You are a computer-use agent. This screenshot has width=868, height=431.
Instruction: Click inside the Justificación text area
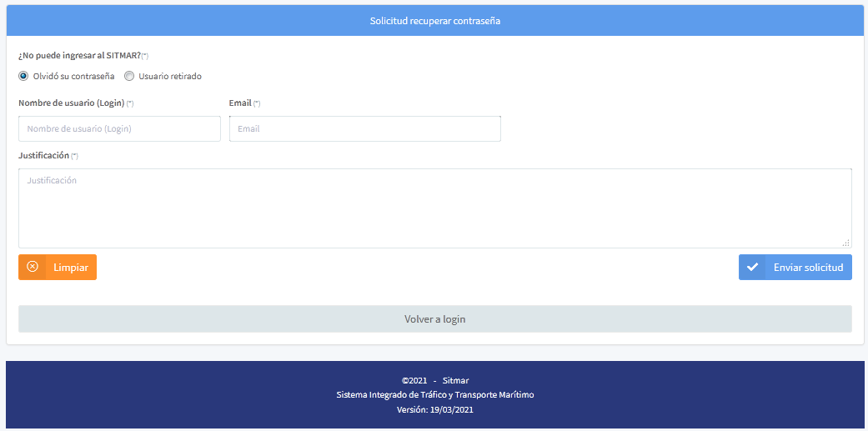click(434, 208)
